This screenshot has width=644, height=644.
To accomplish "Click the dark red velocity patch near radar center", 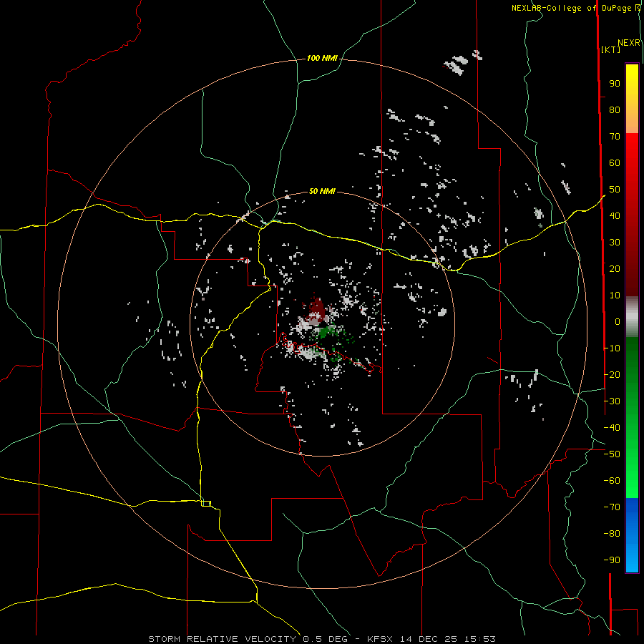I will pyautogui.click(x=316, y=309).
